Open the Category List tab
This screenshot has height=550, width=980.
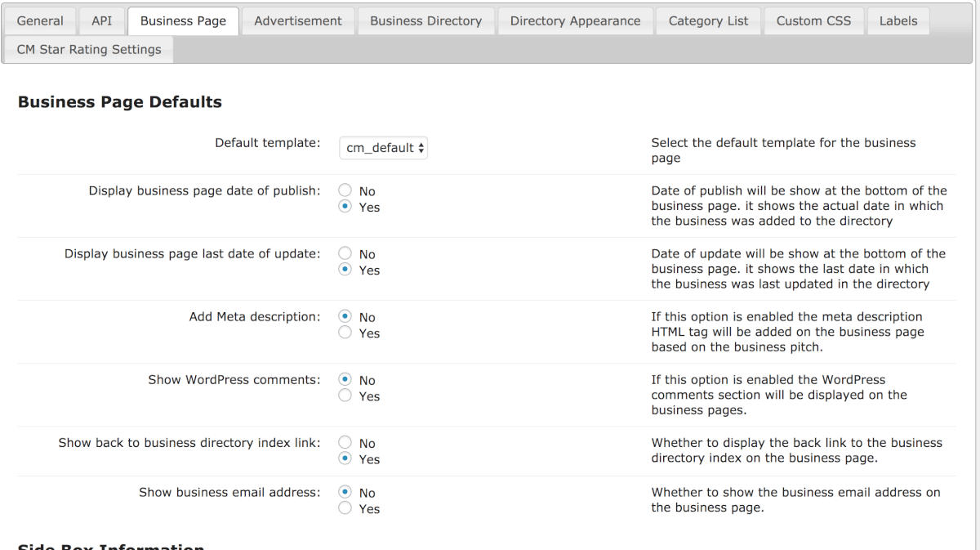click(x=708, y=21)
